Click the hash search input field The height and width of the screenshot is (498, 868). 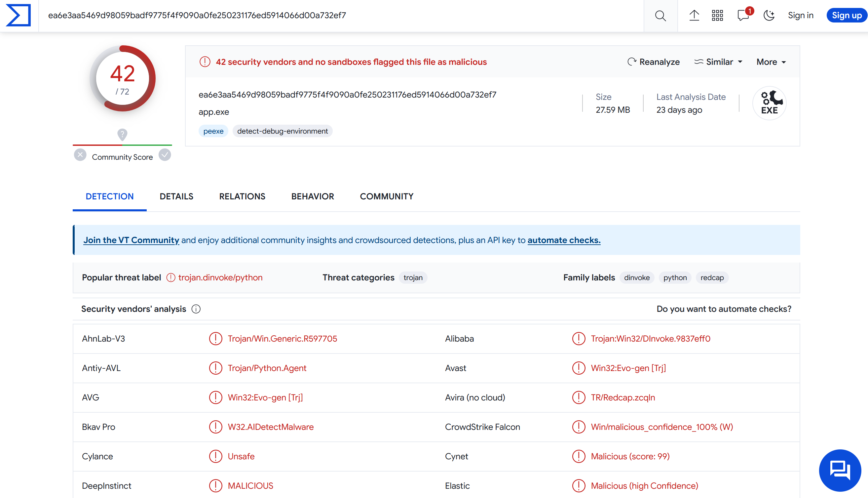click(341, 16)
